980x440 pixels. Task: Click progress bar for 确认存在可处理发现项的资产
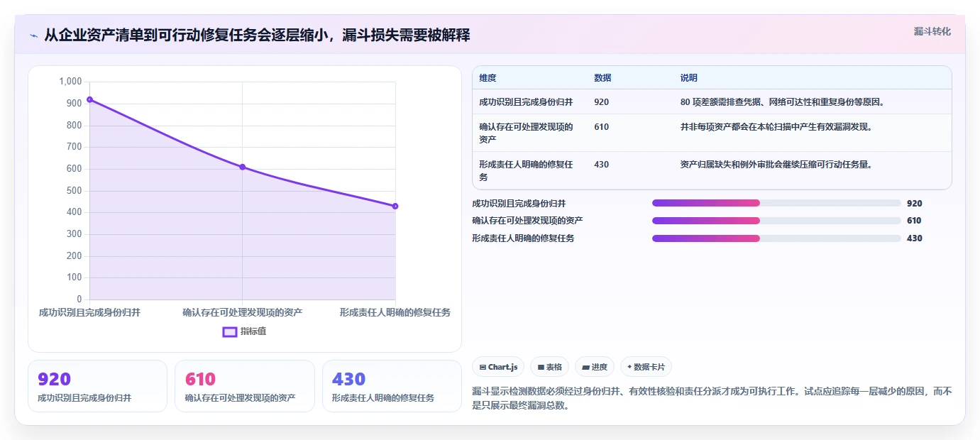pyautogui.click(x=776, y=221)
